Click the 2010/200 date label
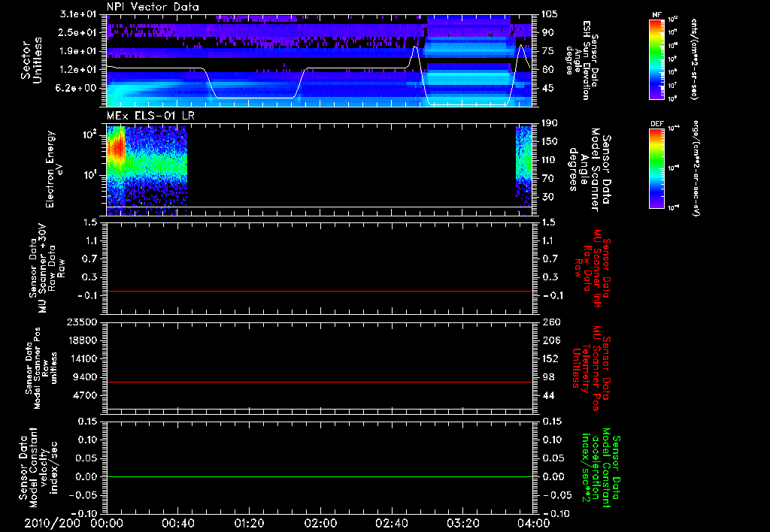The width and height of the screenshot is (770, 532). click(x=51, y=523)
